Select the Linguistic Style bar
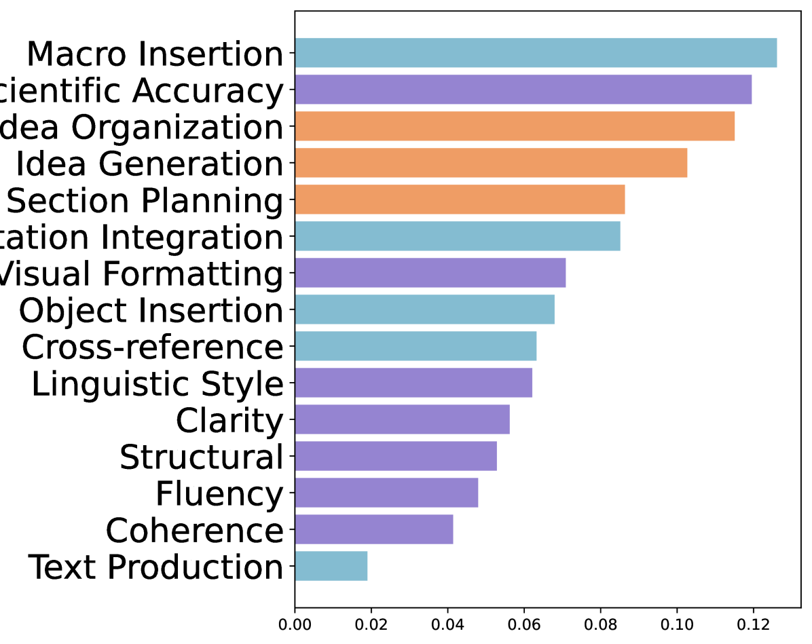Screen dimensions: 812x644 413,383
